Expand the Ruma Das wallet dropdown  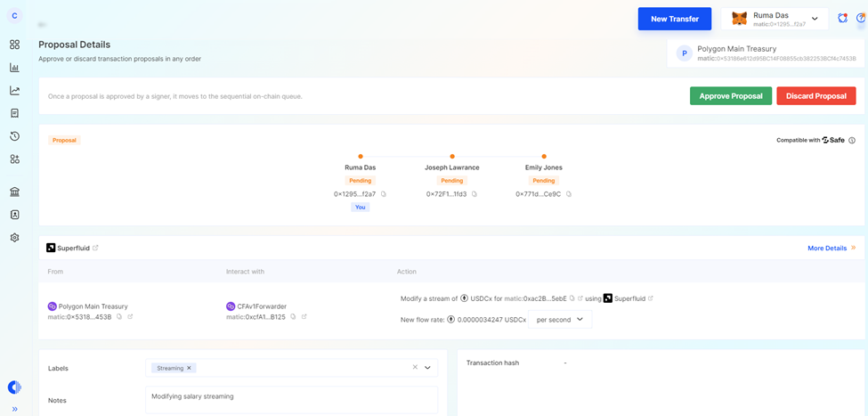point(814,19)
